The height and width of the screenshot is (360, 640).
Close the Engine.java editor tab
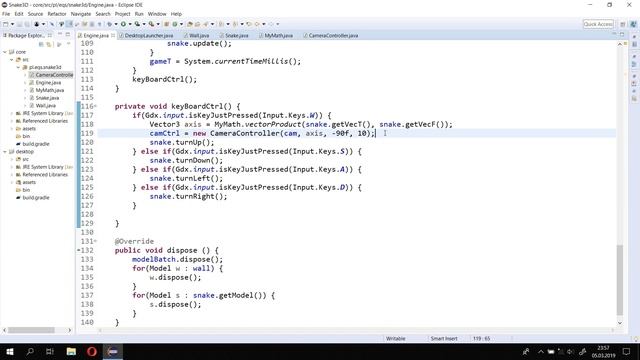coord(113,36)
